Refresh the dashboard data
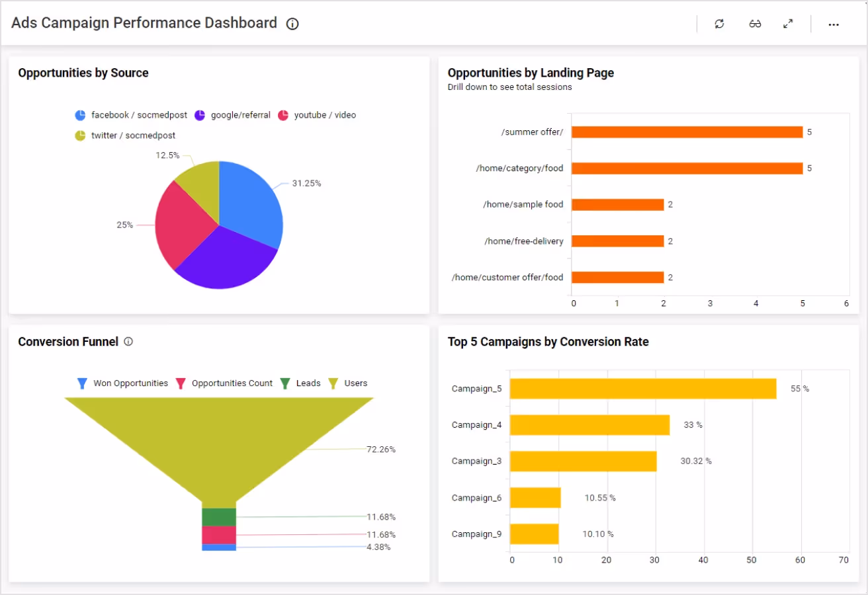868x595 pixels. (x=719, y=24)
